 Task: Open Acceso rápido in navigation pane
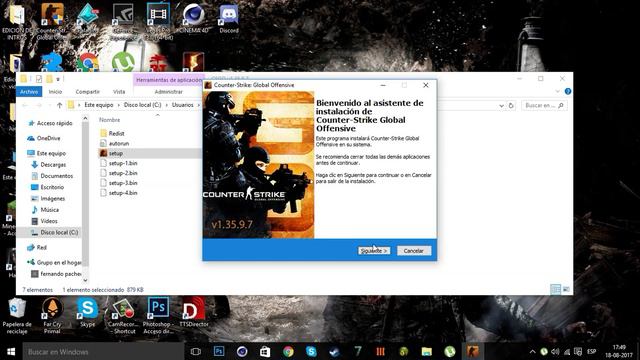click(x=54, y=123)
